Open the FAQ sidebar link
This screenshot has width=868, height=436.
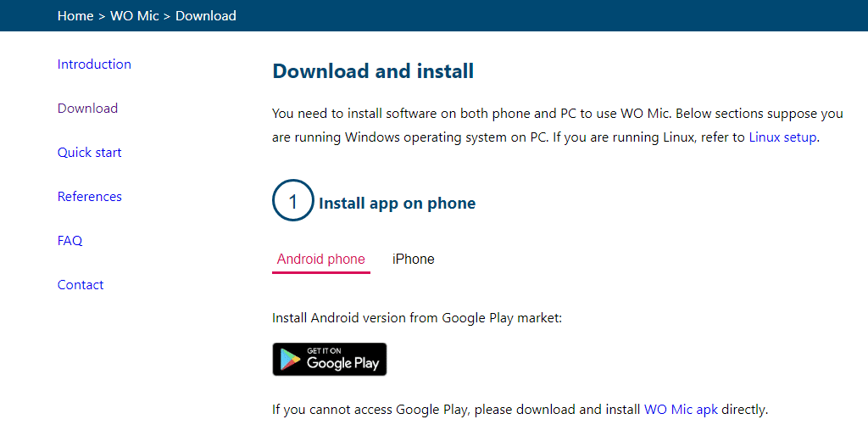(x=70, y=241)
